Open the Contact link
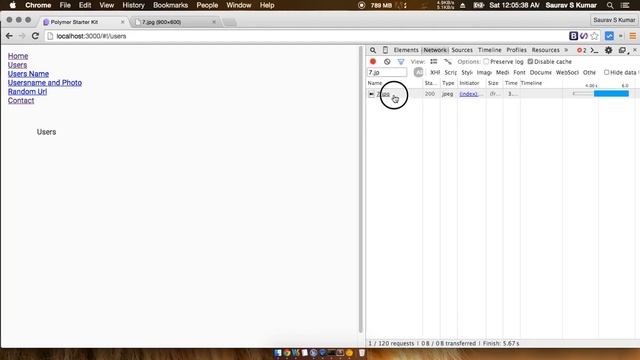This screenshot has height=360, width=640. (x=21, y=100)
